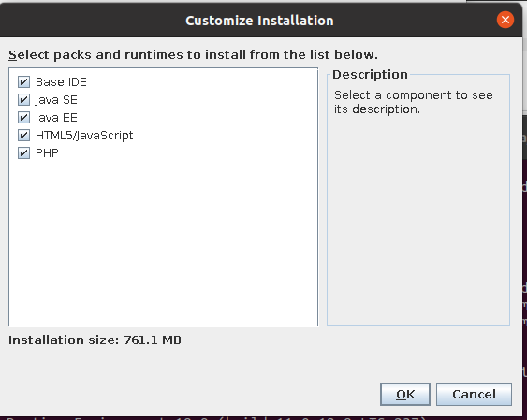The image size is (527, 420).
Task: Select the Java EE label text
Action: coord(56,118)
